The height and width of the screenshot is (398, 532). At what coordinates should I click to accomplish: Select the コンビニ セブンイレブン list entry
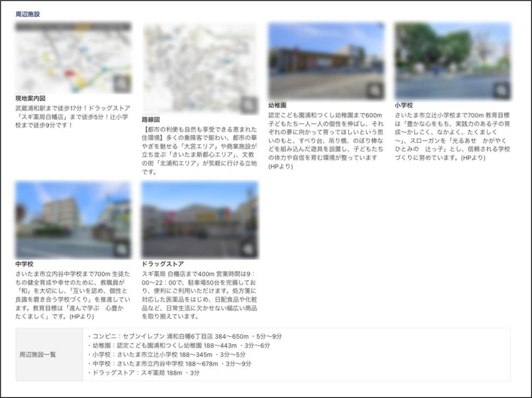(184, 336)
